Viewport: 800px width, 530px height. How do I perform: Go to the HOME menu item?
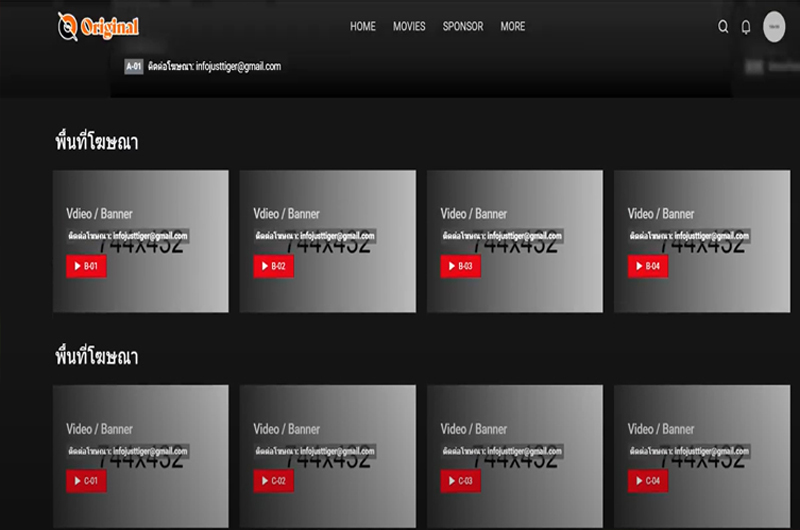click(x=363, y=27)
